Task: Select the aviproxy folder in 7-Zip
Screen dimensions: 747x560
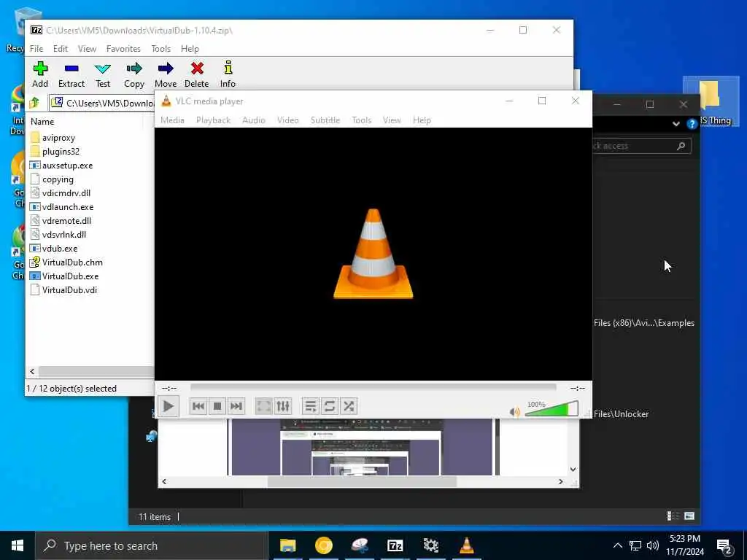Action: pos(58,138)
